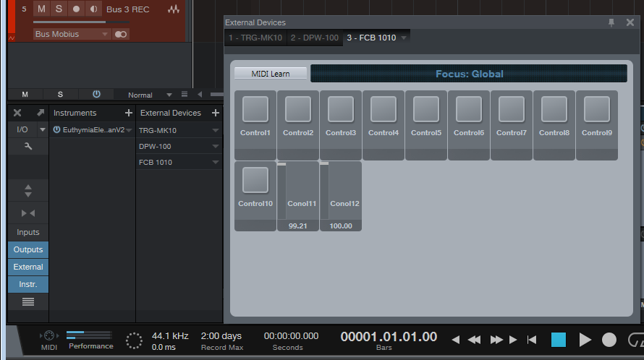The image size is (644, 360).
Task: Add a new instrument with plus icon
Action: [129, 113]
